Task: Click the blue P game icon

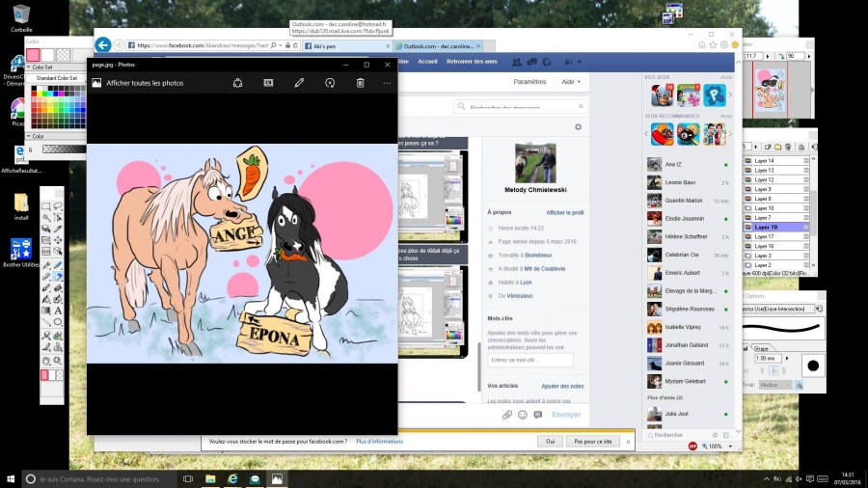Action: pos(714,95)
